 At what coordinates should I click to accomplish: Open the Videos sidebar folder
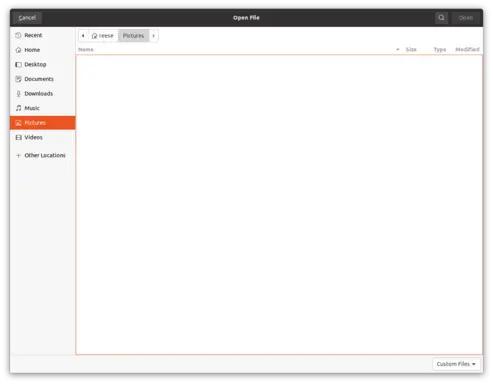(x=43, y=137)
